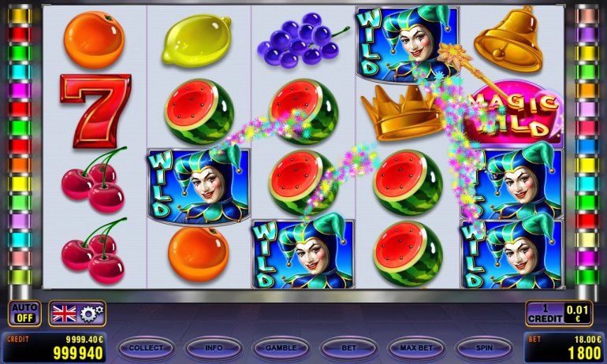Click the GAMBLE button
The height and width of the screenshot is (364, 607).
(281, 348)
